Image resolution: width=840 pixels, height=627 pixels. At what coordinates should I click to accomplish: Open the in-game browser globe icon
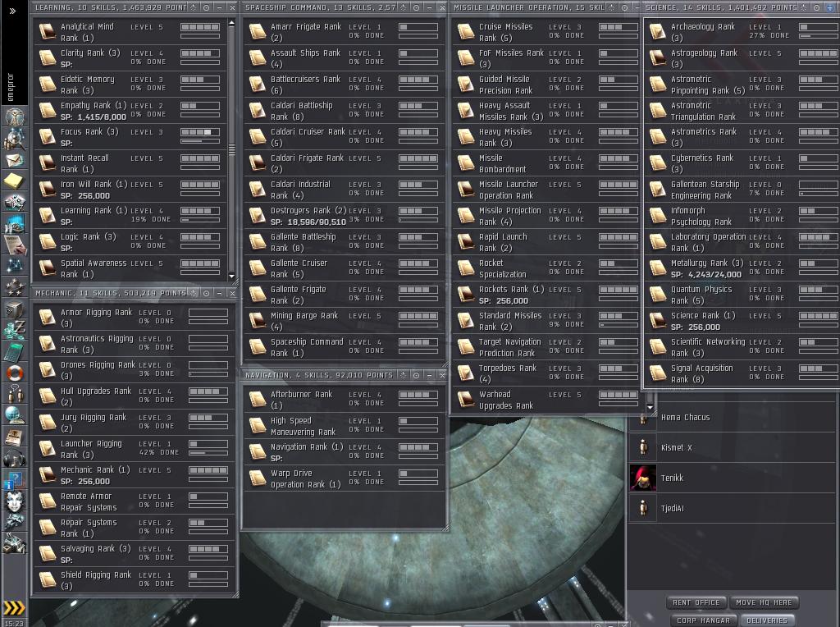point(14,414)
